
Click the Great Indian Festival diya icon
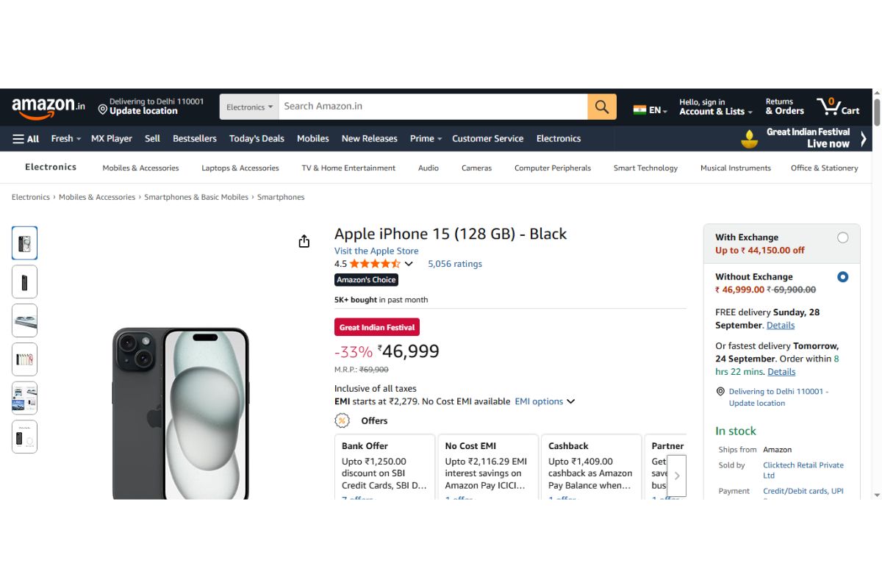(x=749, y=138)
